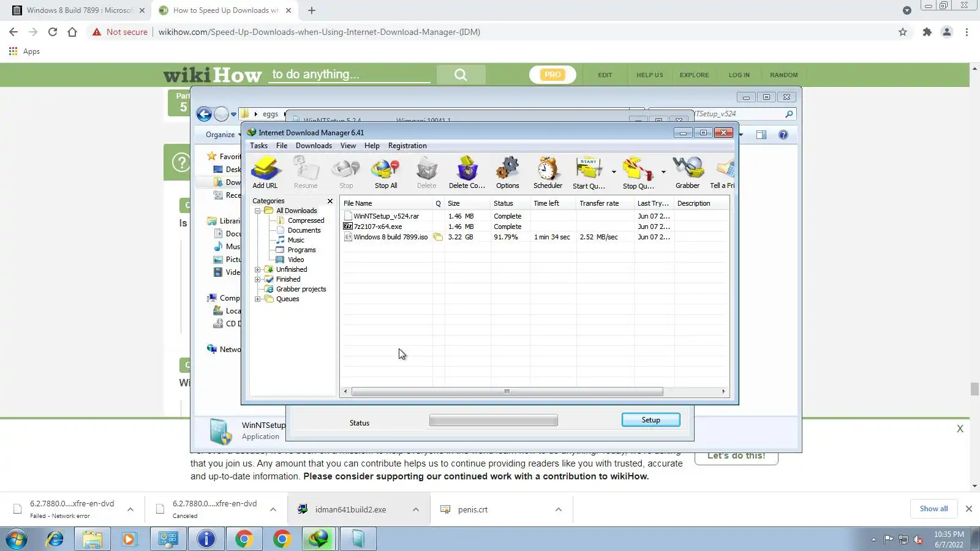Click the Chrome profile avatar icon
The height and width of the screenshot is (551, 980).
click(947, 32)
